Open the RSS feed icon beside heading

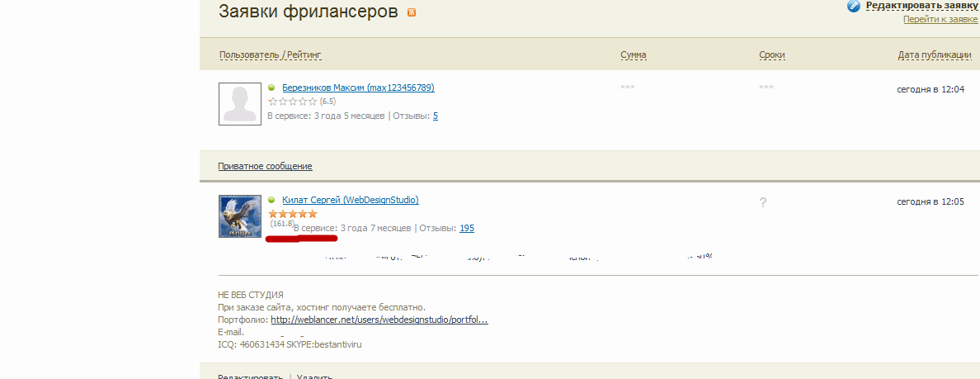click(x=412, y=12)
